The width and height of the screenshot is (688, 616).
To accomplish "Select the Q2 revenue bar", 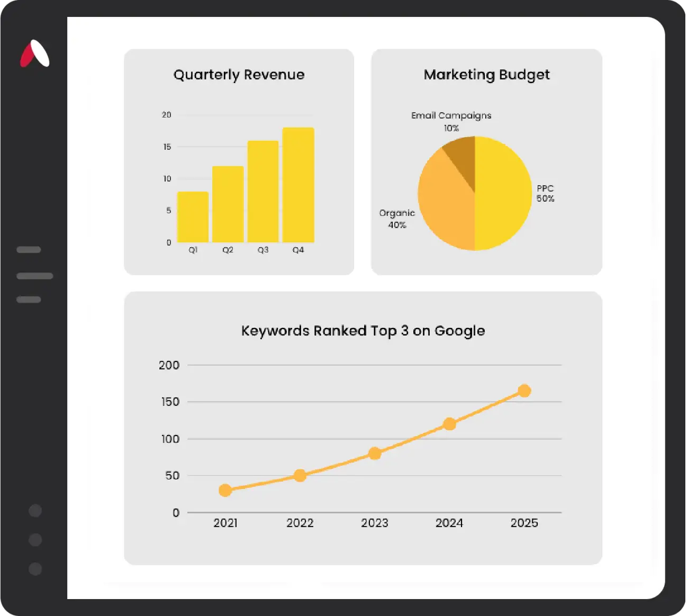I will pos(228,204).
